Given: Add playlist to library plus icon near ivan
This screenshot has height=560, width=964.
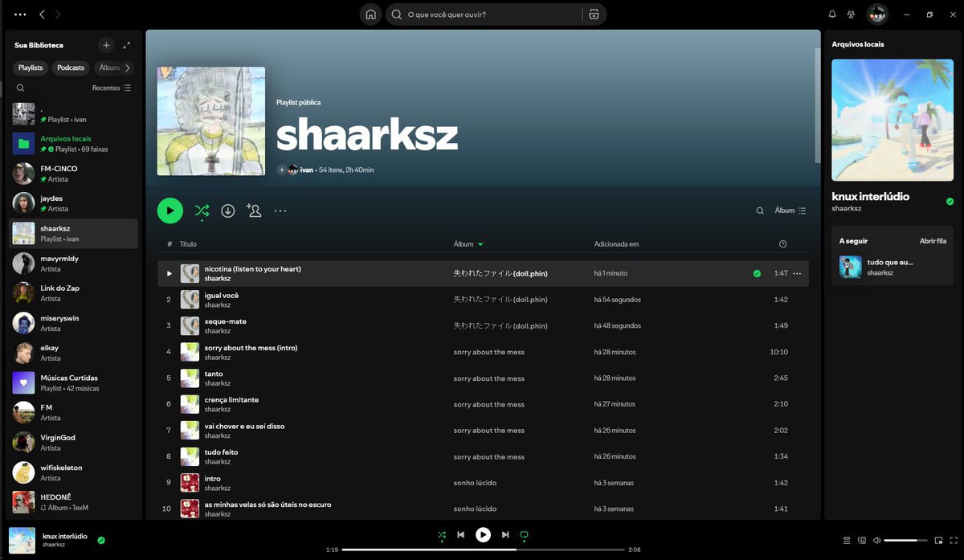Looking at the screenshot, I should coord(281,170).
